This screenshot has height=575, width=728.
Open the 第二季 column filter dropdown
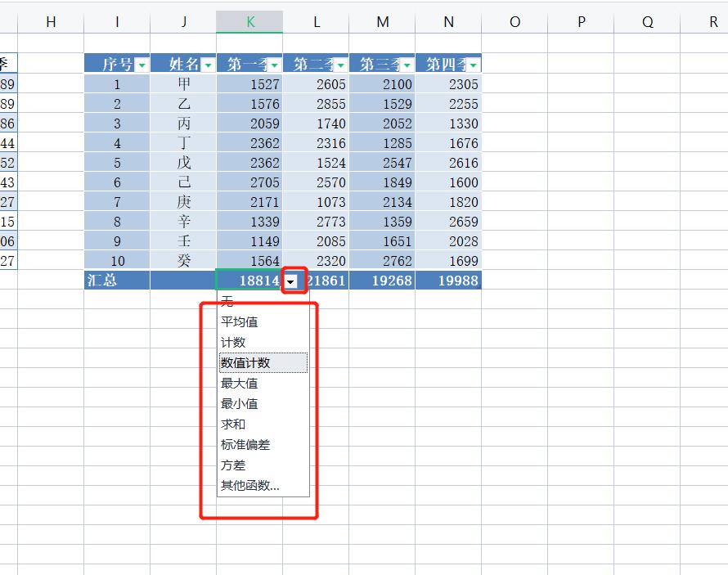pos(340,63)
